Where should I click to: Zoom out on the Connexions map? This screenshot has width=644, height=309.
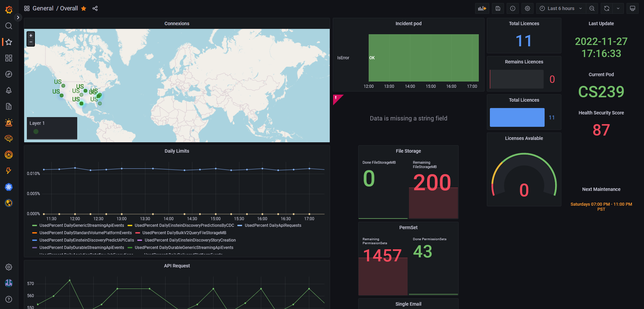31,42
